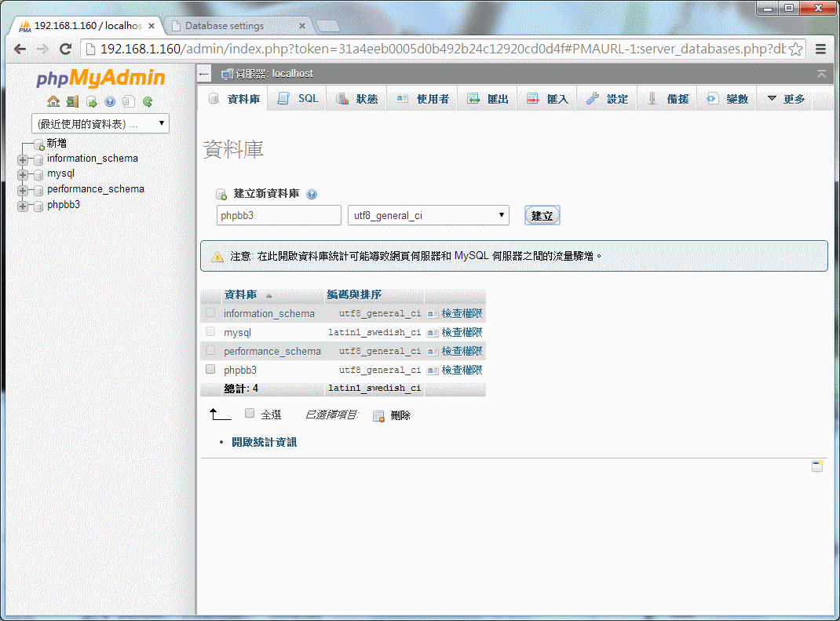Click the database name input field
The image size is (840, 621).
pyautogui.click(x=279, y=215)
